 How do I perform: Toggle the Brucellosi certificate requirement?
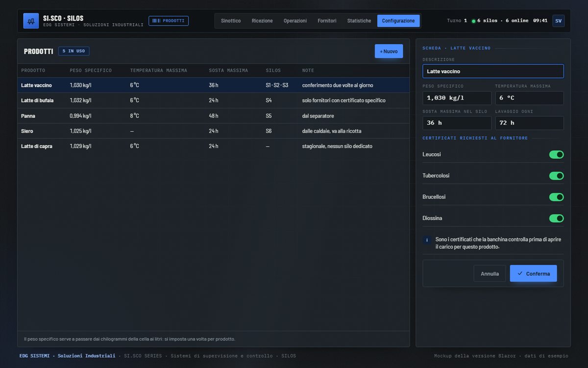coord(556,197)
